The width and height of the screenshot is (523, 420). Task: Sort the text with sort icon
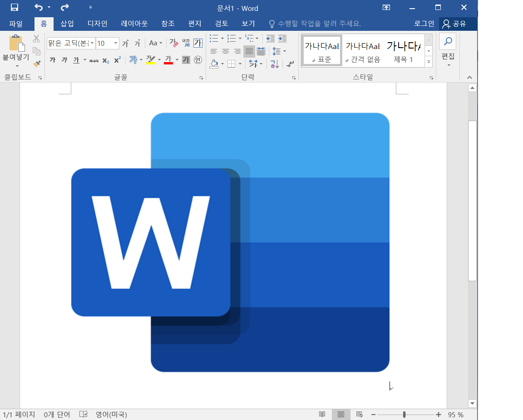click(x=275, y=63)
